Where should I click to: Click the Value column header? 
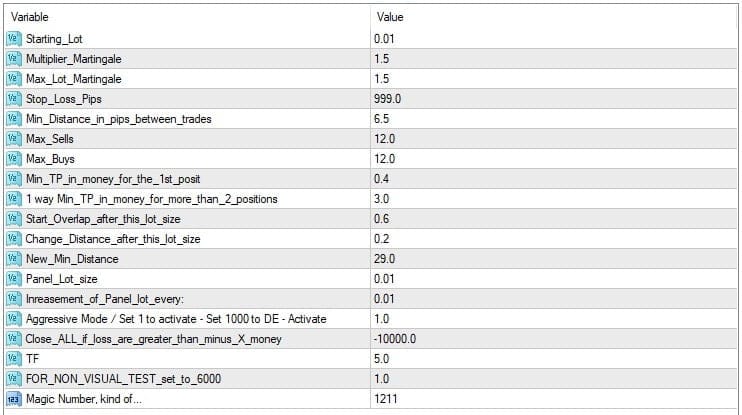389,18
